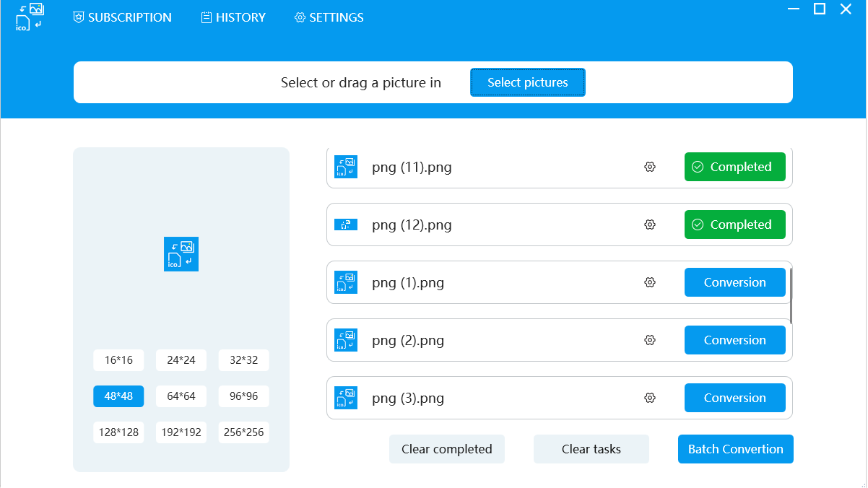Start Batch Convertion

(736, 449)
